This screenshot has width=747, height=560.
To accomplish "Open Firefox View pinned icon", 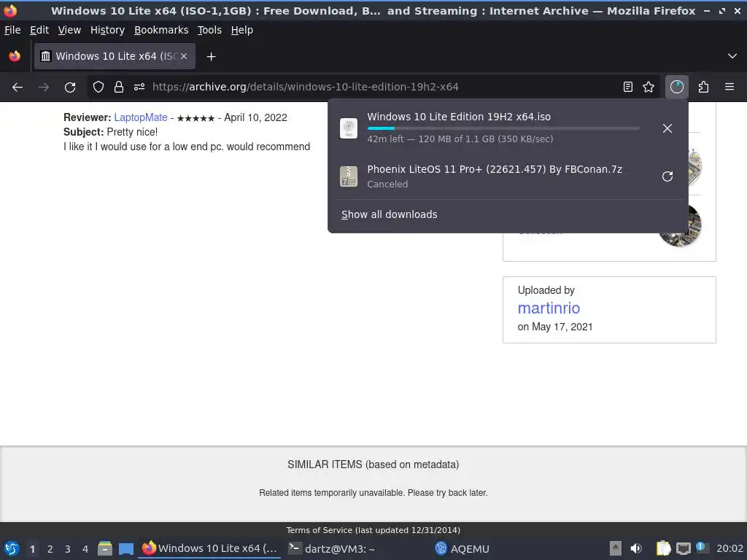I will coord(15,56).
